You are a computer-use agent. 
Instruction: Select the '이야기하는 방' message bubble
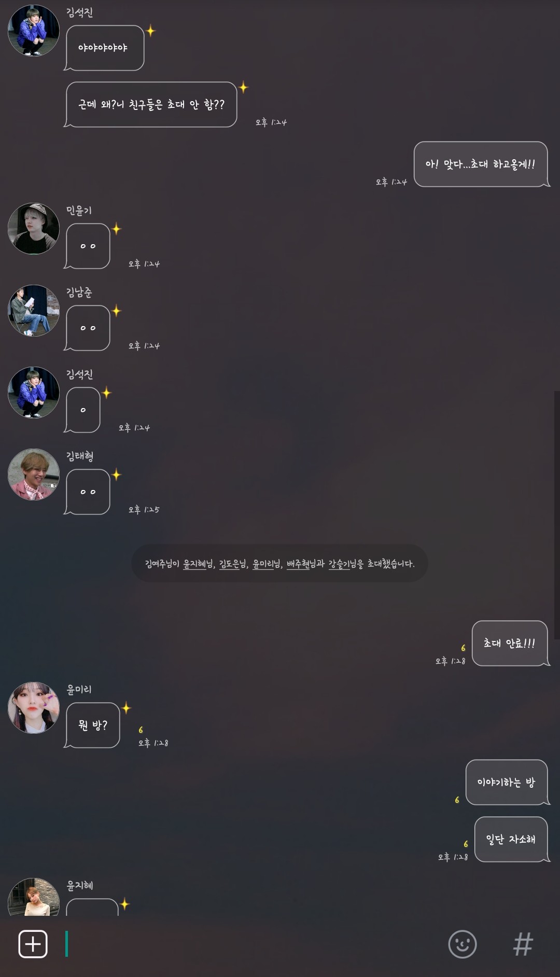(507, 783)
